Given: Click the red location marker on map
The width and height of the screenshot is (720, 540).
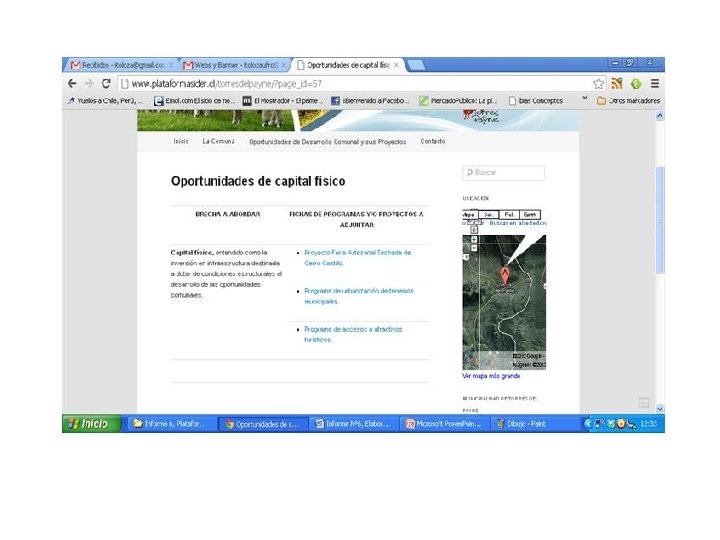Looking at the screenshot, I should [505, 277].
